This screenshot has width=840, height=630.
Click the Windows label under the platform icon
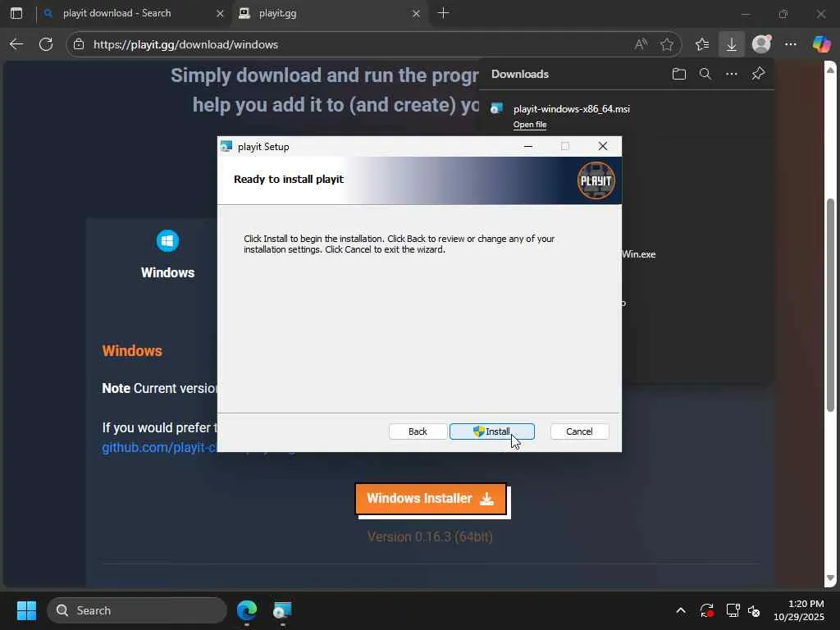167,272
